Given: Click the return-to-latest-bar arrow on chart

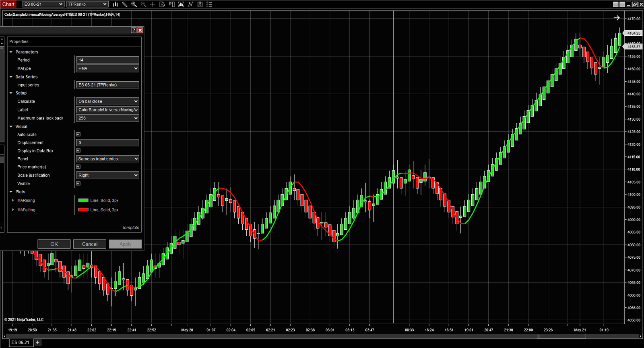Looking at the screenshot, I should point(616,18).
